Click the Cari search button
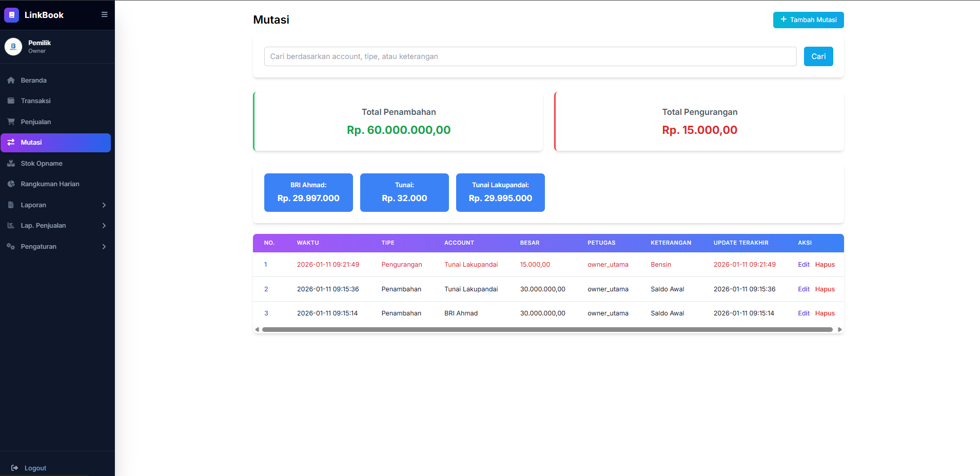980x476 pixels. pyautogui.click(x=818, y=56)
